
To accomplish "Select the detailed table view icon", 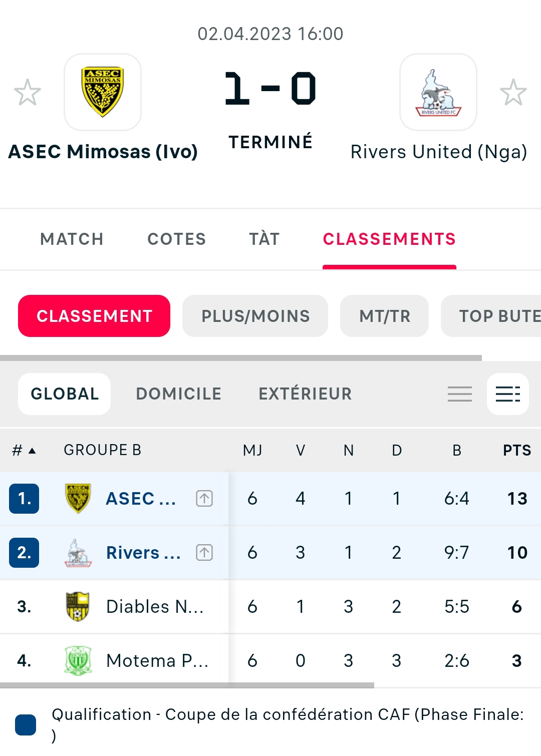I will (x=508, y=394).
